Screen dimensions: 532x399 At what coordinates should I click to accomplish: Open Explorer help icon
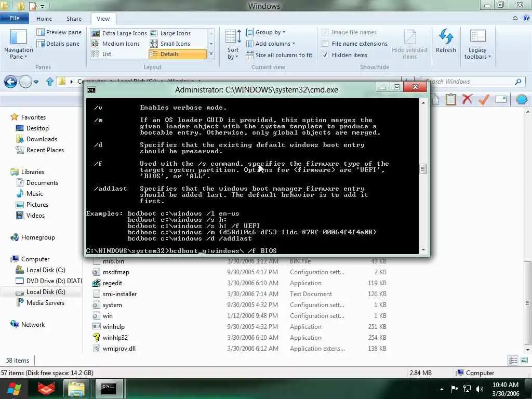click(x=526, y=18)
